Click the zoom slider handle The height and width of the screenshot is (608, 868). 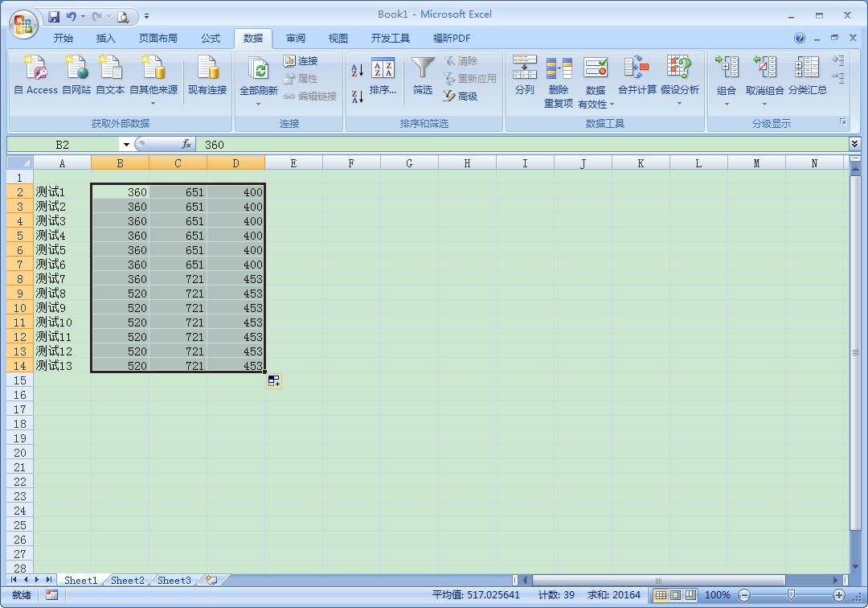[x=791, y=595]
